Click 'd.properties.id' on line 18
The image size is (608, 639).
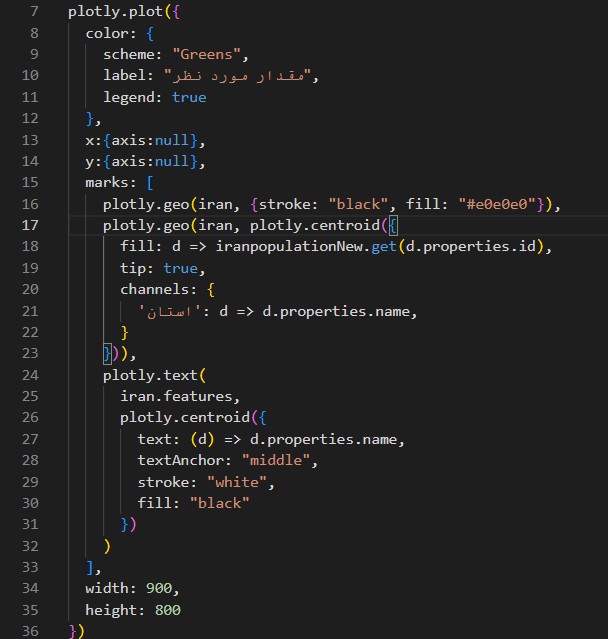(x=471, y=247)
